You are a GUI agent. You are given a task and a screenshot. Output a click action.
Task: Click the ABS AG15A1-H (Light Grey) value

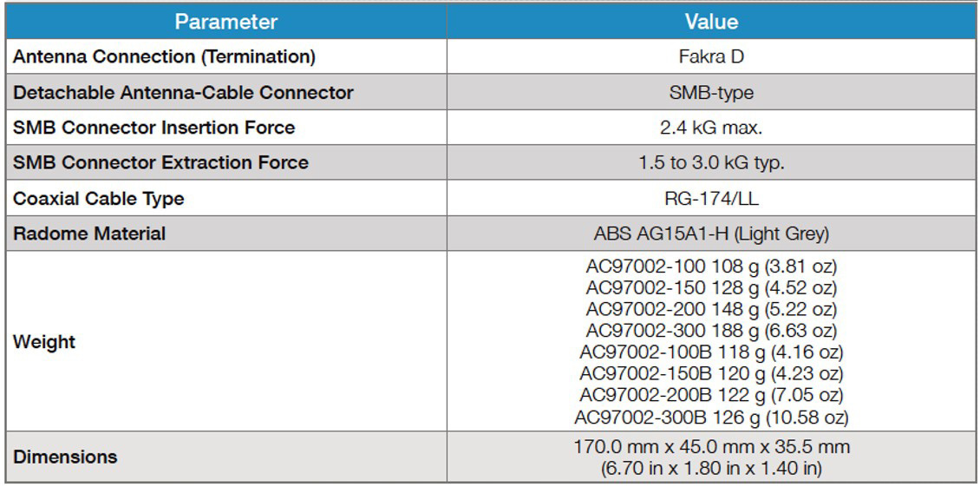tap(711, 234)
